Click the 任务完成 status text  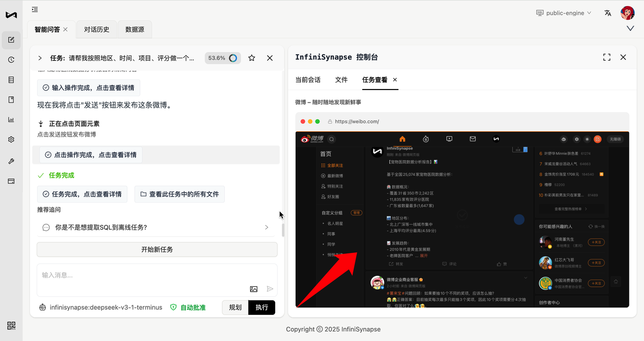pos(61,176)
